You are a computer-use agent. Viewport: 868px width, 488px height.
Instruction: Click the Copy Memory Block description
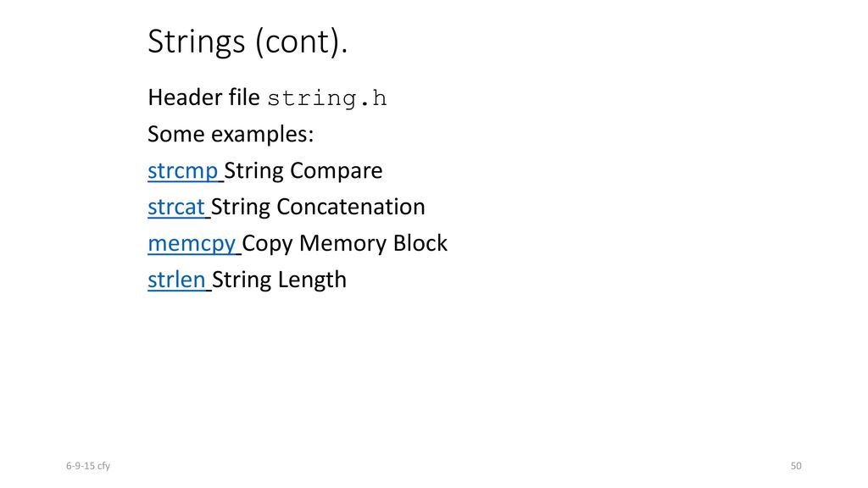[344, 244]
